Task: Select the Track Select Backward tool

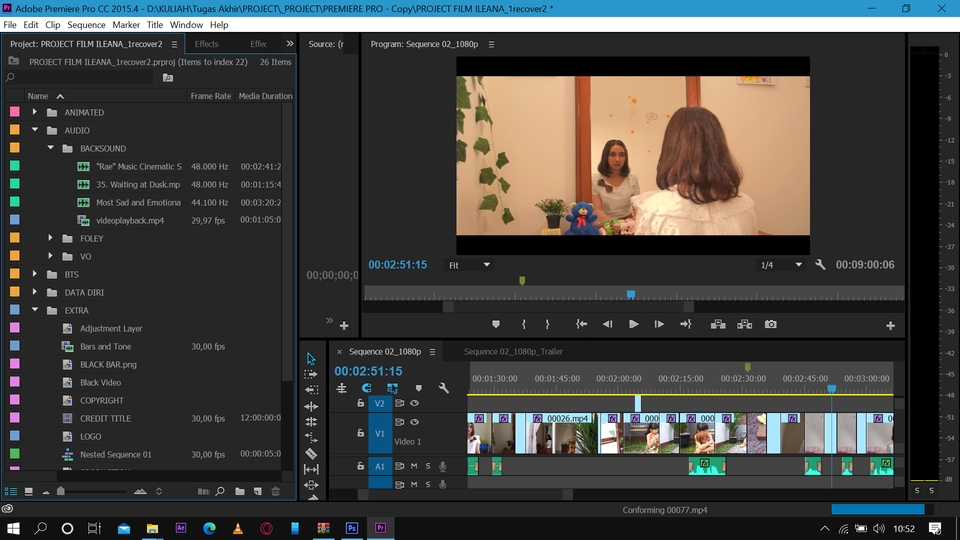Action: (311, 389)
